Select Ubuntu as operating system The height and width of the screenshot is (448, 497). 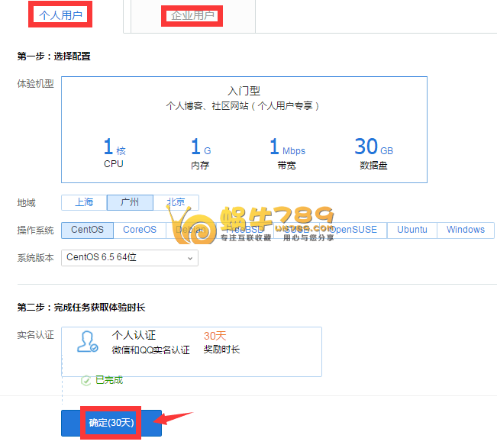point(412,230)
